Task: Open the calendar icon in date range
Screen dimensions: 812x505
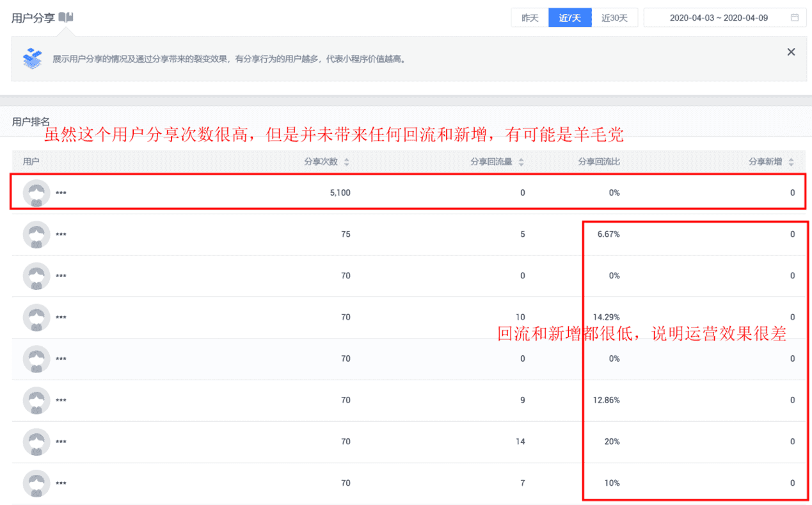Action: tap(795, 18)
